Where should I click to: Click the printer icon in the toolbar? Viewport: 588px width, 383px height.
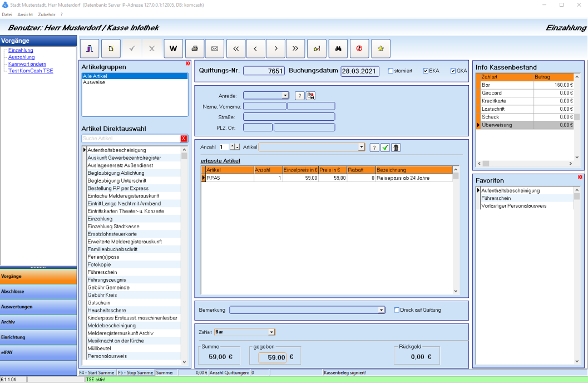tap(194, 48)
